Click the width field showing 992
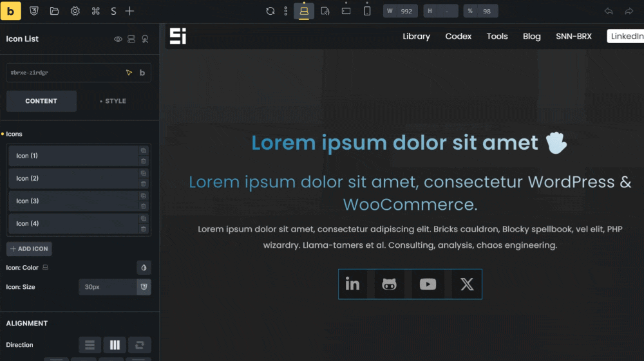 click(401, 11)
